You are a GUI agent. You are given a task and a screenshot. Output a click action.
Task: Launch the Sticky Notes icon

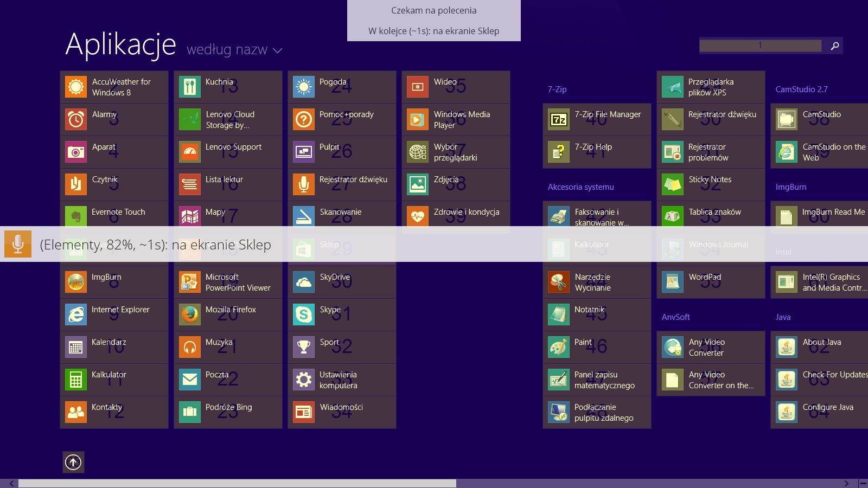(673, 184)
